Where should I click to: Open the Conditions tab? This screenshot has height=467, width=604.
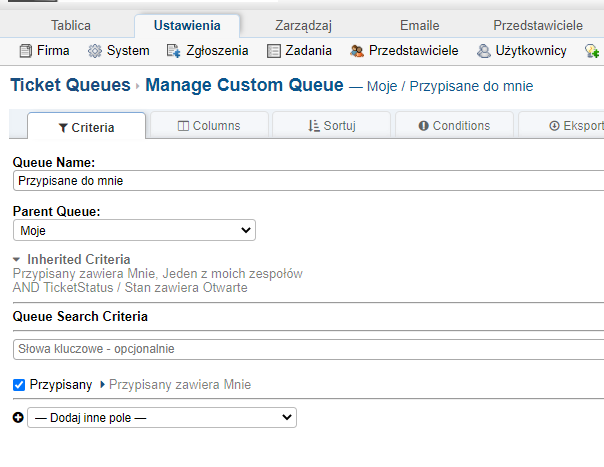pyautogui.click(x=454, y=126)
